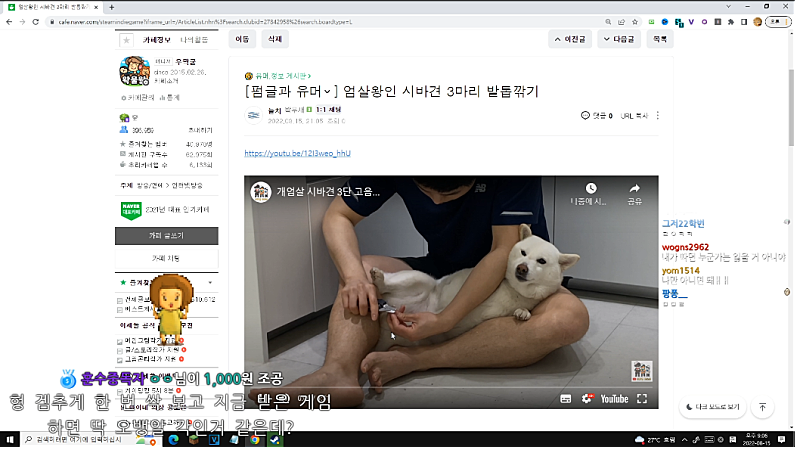Favorite the cafe with the star box
800x450 pixels.
click(126, 40)
